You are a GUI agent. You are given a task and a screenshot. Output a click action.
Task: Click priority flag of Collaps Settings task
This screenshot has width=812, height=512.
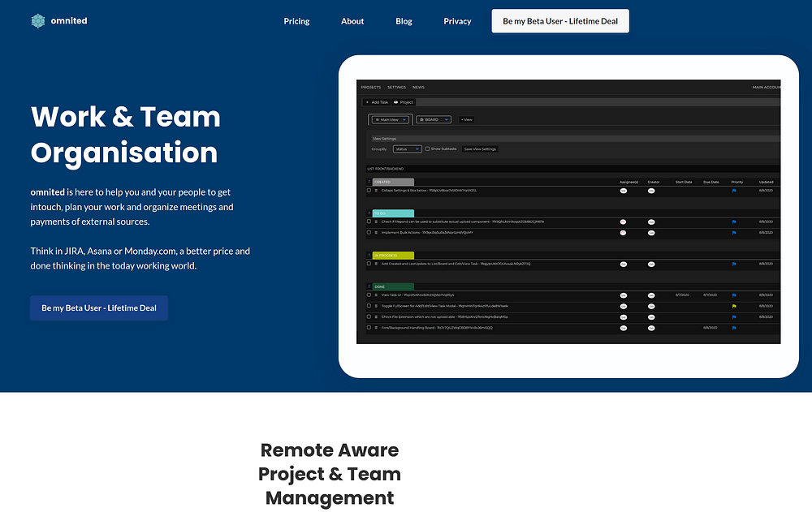pyautogui.click(x=734, y=191)
